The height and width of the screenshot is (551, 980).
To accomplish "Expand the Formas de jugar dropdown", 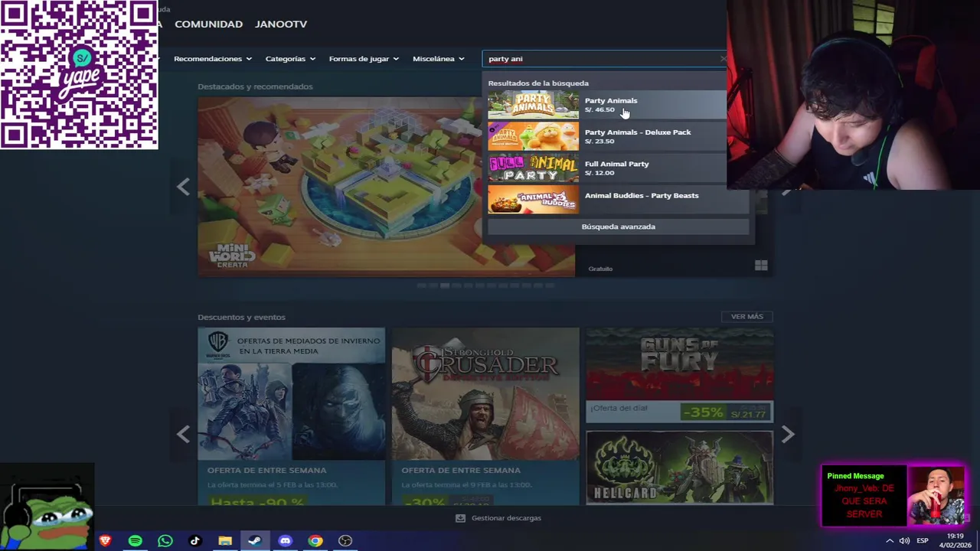I will coord(363,59).
